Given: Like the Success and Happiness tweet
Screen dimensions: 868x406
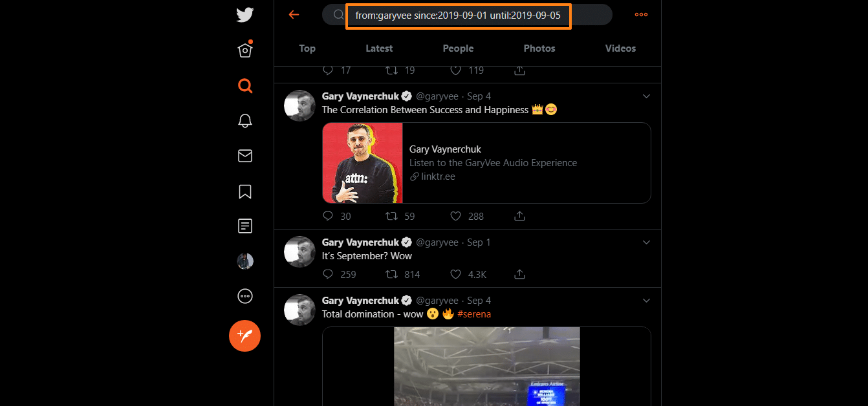Looking at the screenshot, I should coord(456,216).
